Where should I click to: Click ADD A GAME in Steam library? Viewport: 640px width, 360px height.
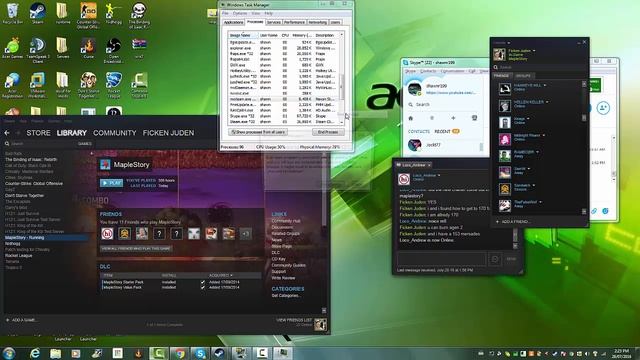21,320
